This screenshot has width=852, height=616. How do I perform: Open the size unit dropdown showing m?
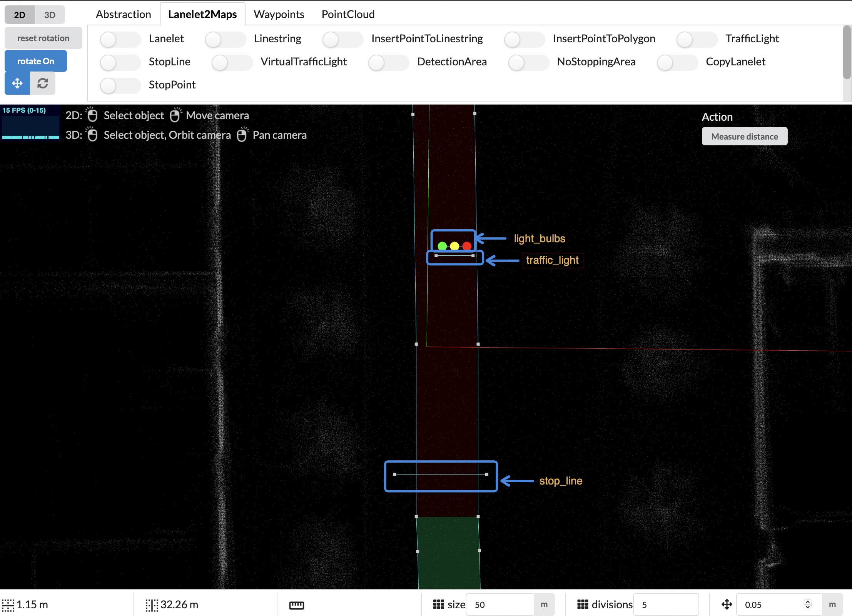pos(544,604)
